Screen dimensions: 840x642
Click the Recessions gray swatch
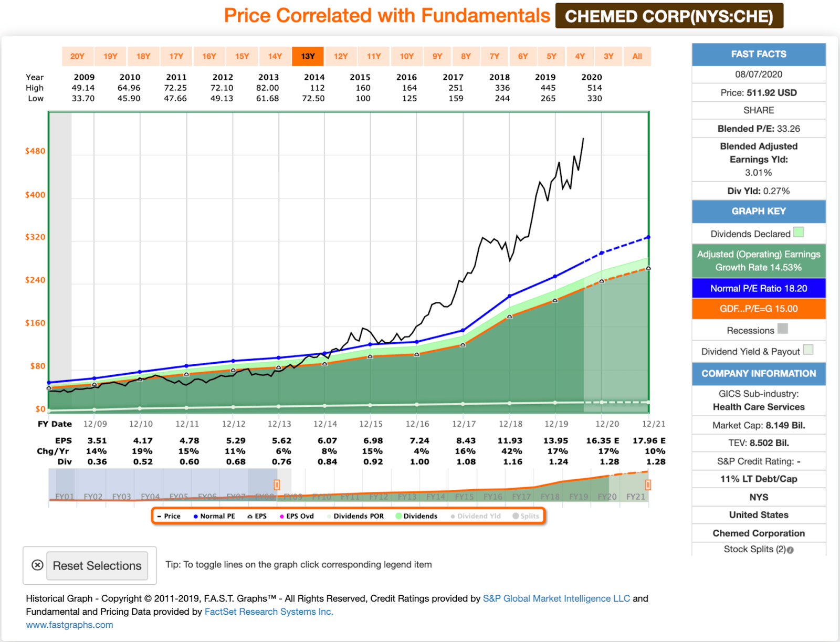coord(783,329)
